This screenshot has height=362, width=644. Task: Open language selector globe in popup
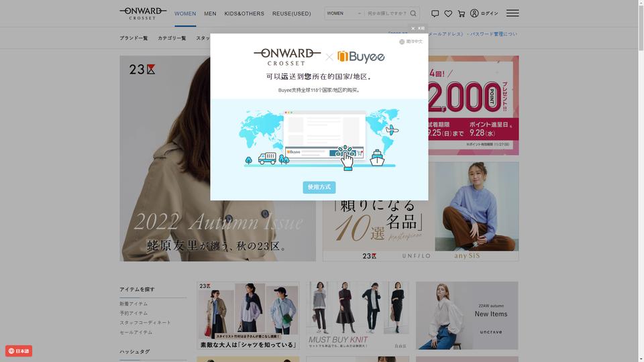point(402,42)
